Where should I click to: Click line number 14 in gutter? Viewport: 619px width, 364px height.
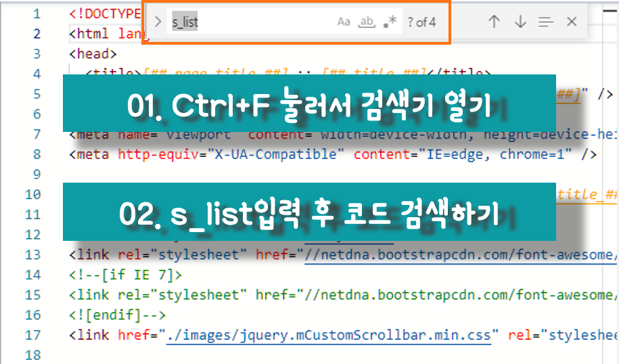click(32, 275)
